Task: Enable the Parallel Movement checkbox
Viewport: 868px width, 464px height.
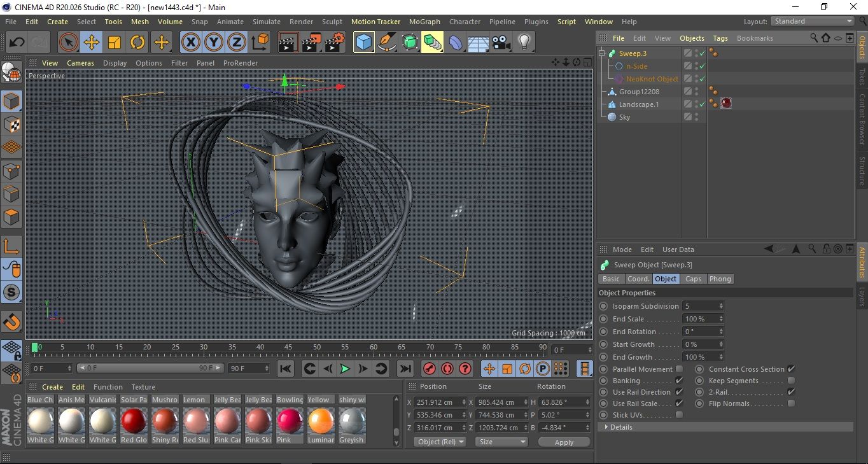Action: coord(679,369)
